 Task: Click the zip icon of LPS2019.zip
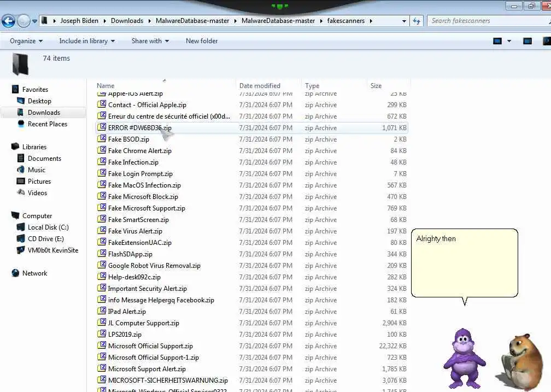pyautogui.click(x=102, y=334)
